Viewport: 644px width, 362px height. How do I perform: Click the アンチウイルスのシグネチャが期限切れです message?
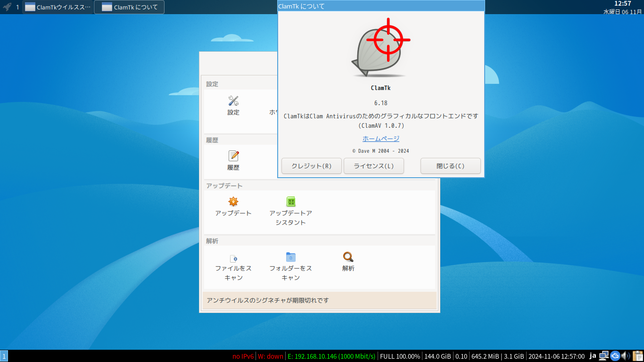click(x=268, y=300)
